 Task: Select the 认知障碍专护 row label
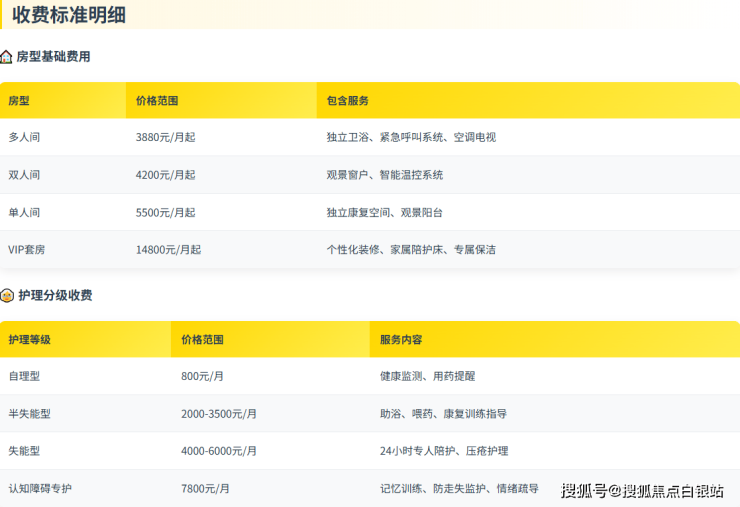(x=40, y=489)
